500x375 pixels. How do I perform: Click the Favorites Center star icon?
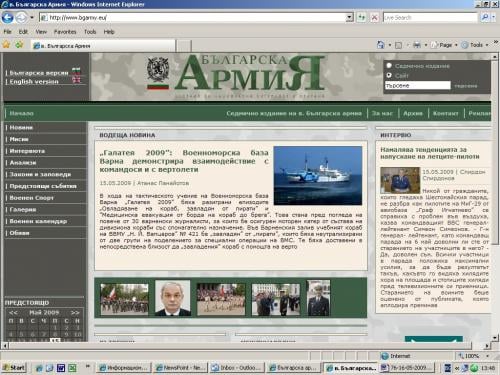(6, 44)
